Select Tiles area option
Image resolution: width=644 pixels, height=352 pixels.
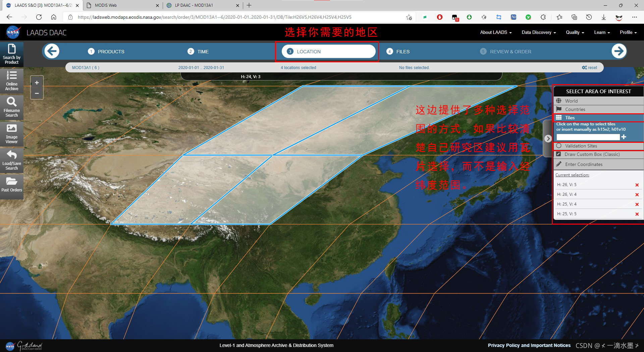pos(598,118)
